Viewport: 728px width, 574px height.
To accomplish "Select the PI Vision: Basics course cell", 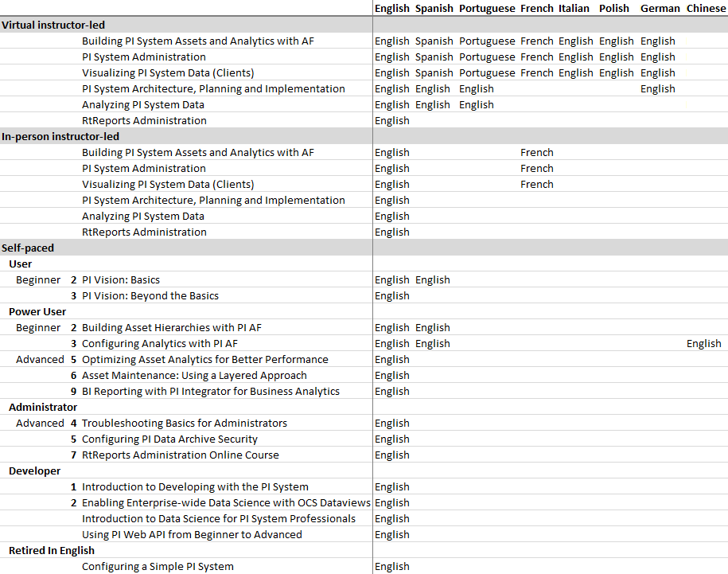I will coord(121,279).
